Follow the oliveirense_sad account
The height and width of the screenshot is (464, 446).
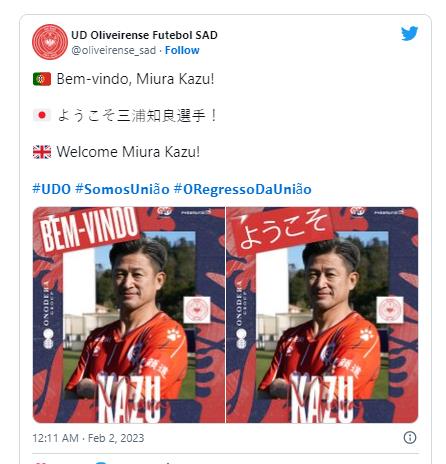tap(182, 50)
